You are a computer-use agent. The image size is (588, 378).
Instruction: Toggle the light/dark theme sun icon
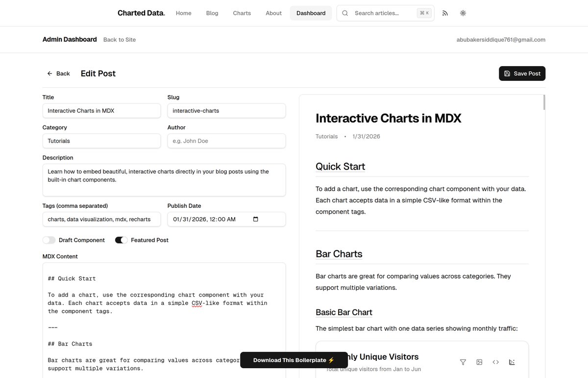tap(463, 13)
